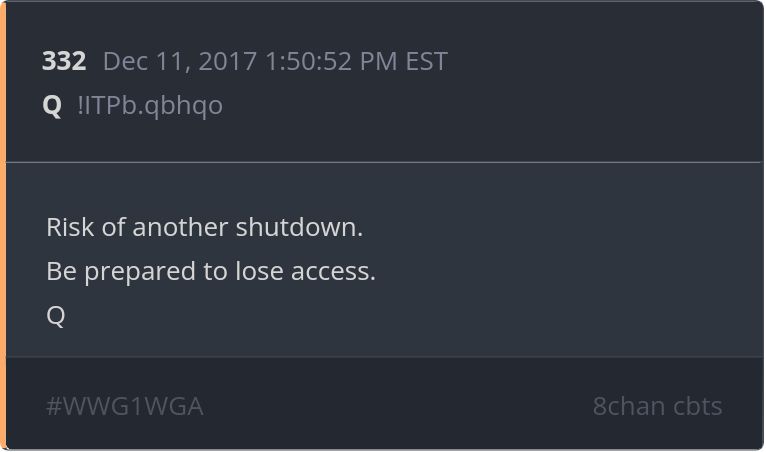The width and height of the screenshot is (766, 452).
Task: Open the 8chan cbts source label
Action: pos(657,407)
